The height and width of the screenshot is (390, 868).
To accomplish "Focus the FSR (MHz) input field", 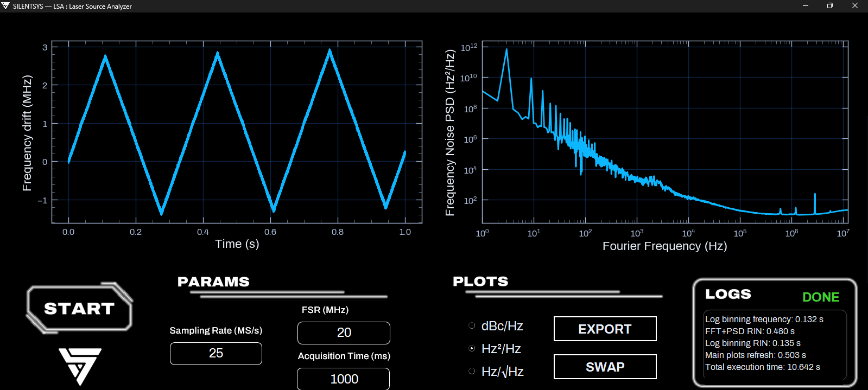I will [x=344, y=333].
